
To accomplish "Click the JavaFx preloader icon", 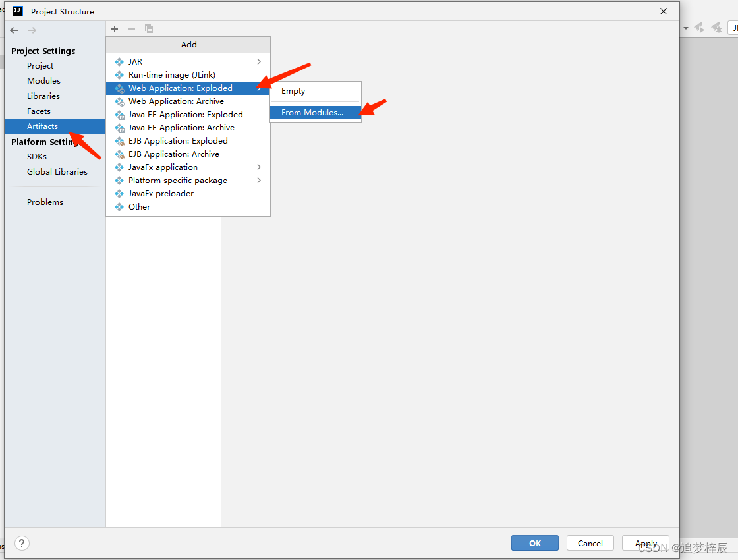I will pyautogui.click(x=119, y=194).
